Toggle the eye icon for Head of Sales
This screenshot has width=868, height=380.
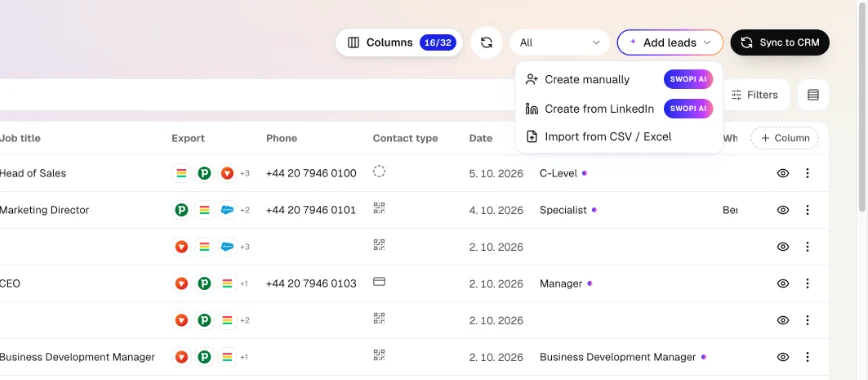pyautogui.click(x=783, y=173)
